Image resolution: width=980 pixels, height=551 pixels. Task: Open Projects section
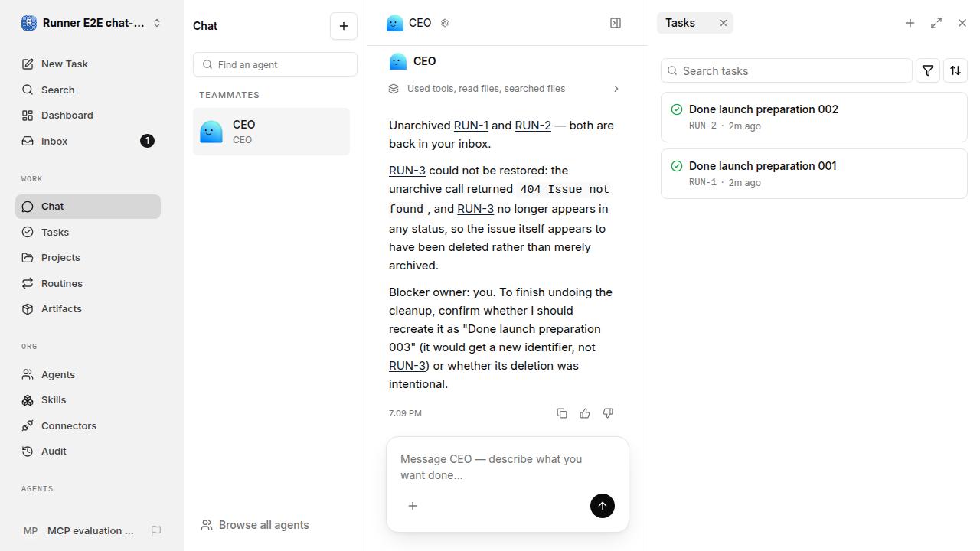88,258
